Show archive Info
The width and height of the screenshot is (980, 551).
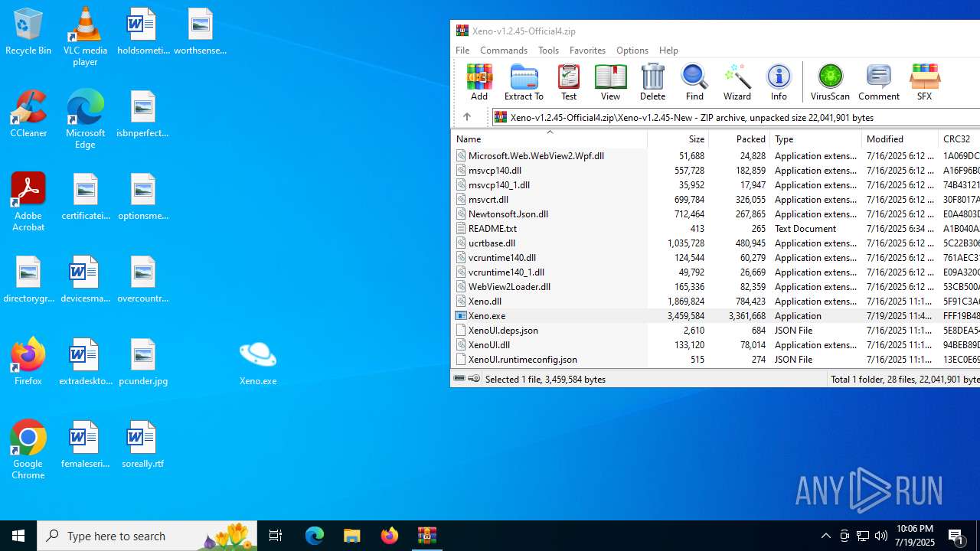[779, 82]
